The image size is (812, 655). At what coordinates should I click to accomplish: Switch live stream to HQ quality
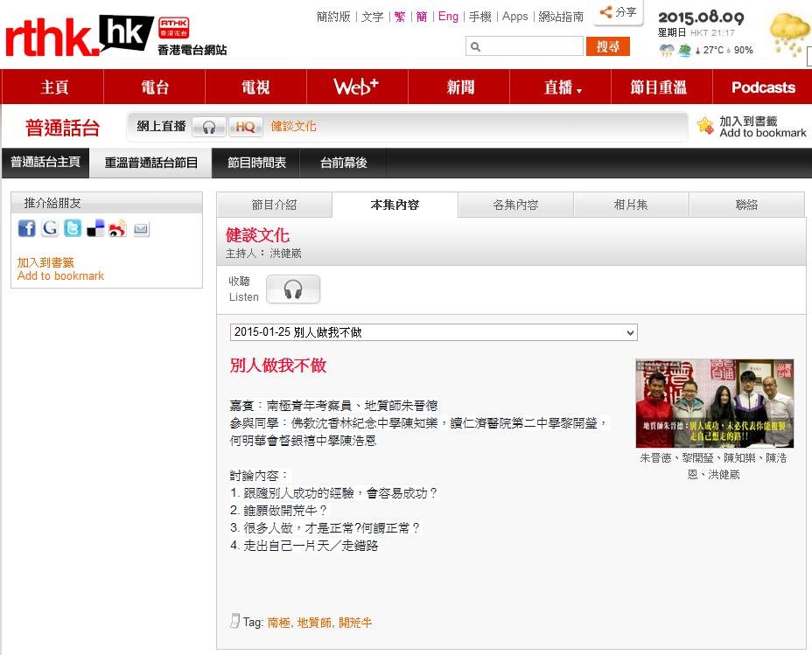245,127
